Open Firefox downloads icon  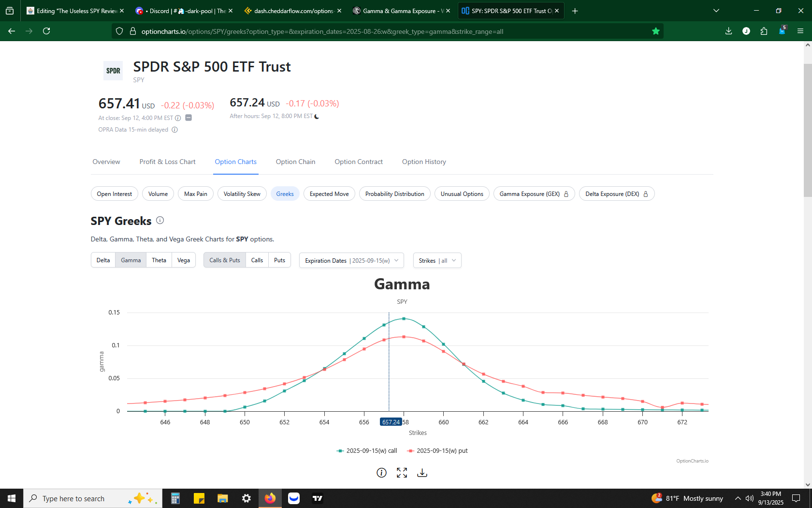click(x=728, y=31)
